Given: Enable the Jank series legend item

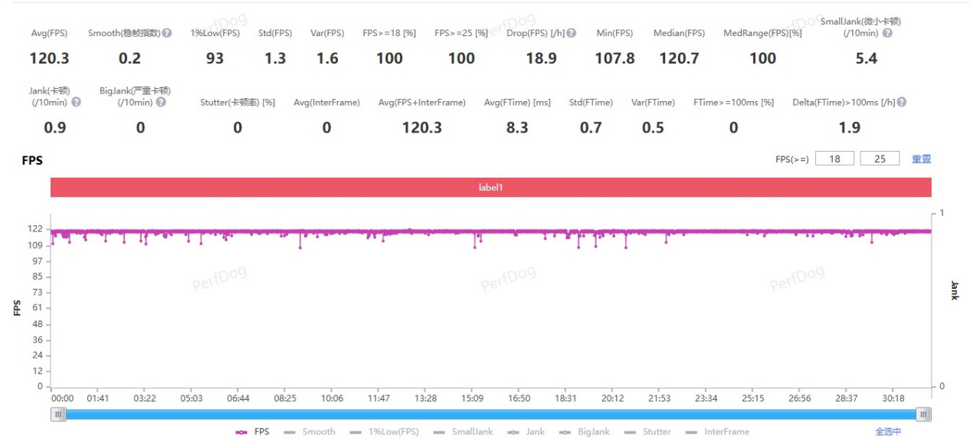Looking at the screenshot, I should click(527, 432).
